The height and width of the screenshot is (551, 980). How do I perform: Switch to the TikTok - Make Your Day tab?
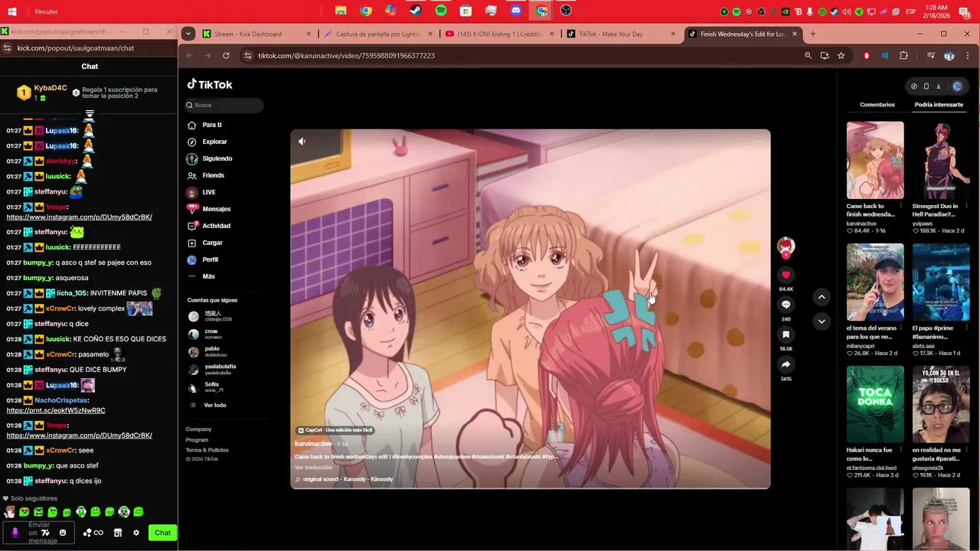[x=620, y=34]
